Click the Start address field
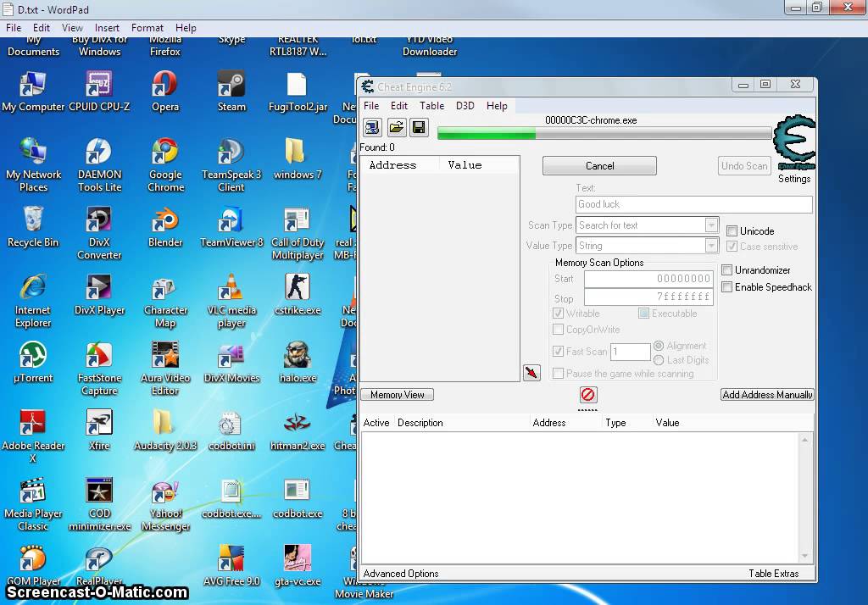This screenshot has height=605, width=868. 648,279
